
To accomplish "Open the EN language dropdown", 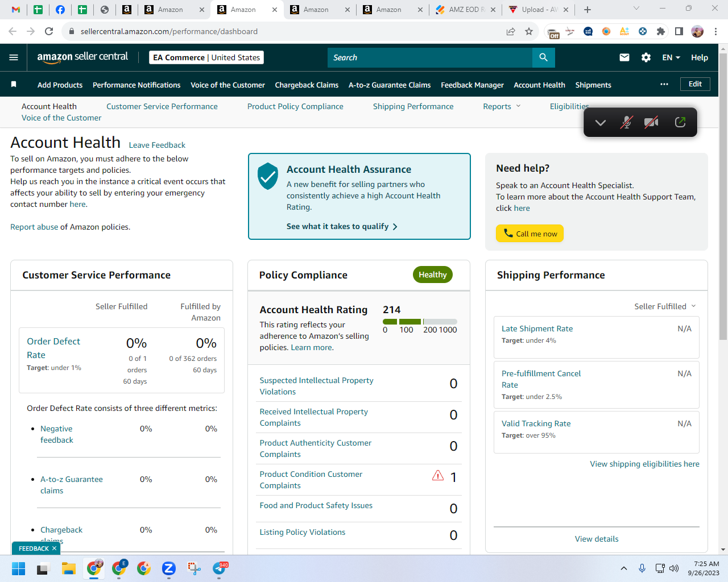I will coord(671,57).
